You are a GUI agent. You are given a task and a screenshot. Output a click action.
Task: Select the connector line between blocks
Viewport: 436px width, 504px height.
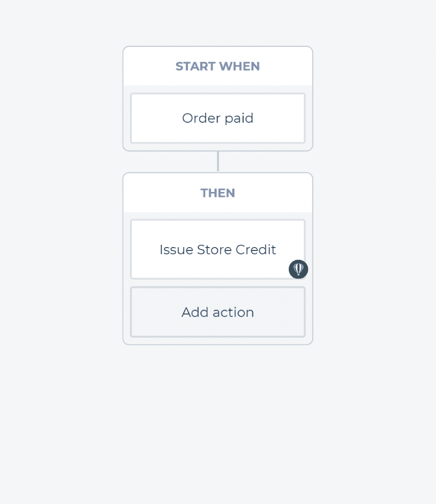pyautogui.click(x=218, y=161)
